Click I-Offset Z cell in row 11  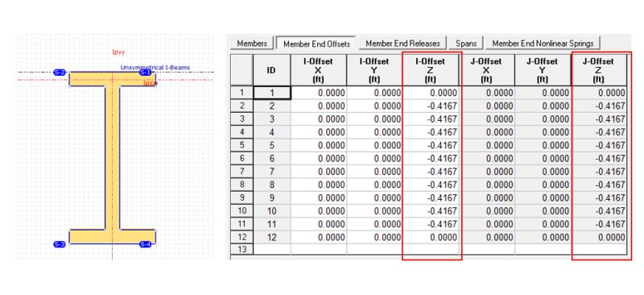[431, 224]
